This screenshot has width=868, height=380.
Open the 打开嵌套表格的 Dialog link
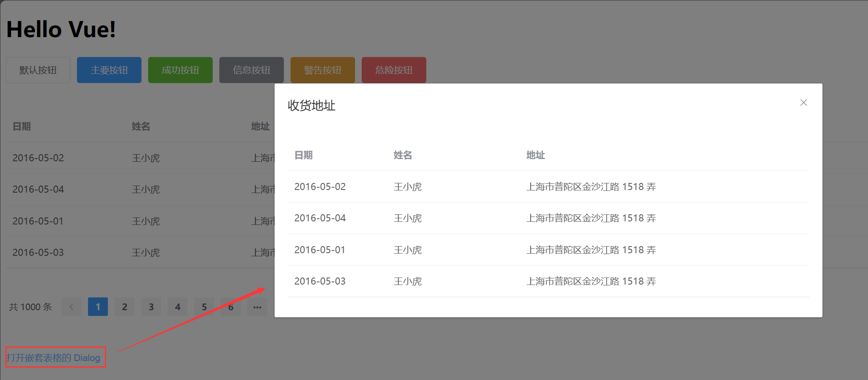pos(54,357)
